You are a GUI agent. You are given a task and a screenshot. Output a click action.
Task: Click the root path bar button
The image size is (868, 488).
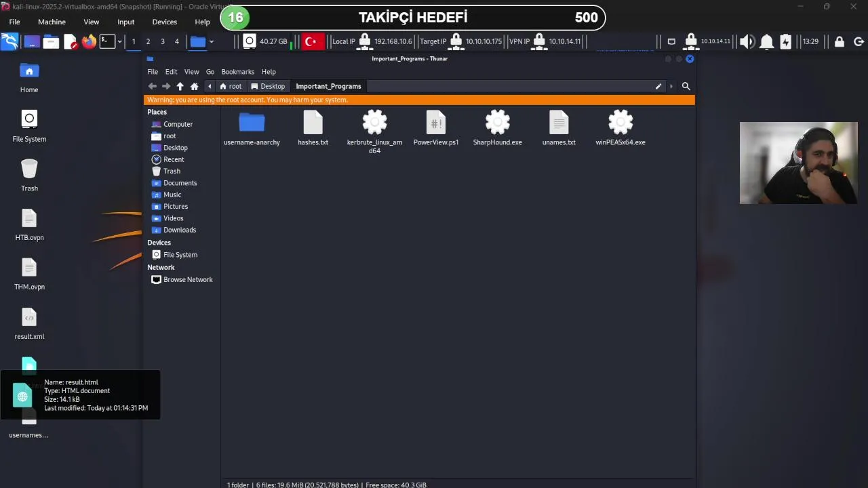click(231, 86)
